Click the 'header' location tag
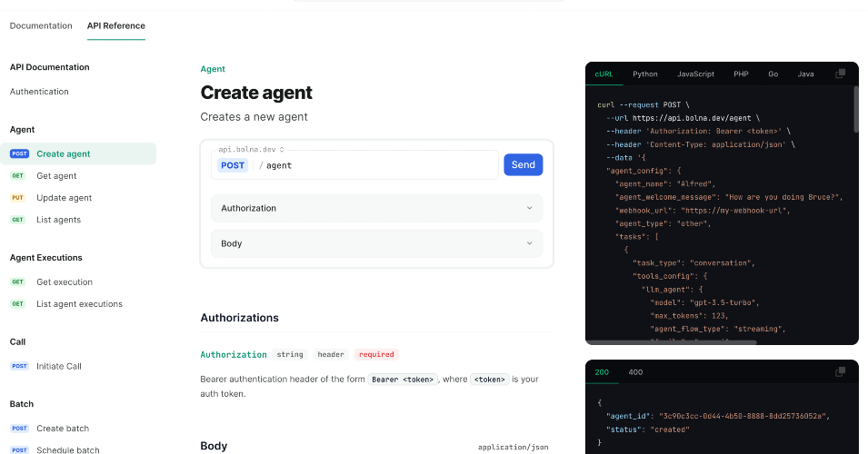868x454 pixels. pos(331,354)
